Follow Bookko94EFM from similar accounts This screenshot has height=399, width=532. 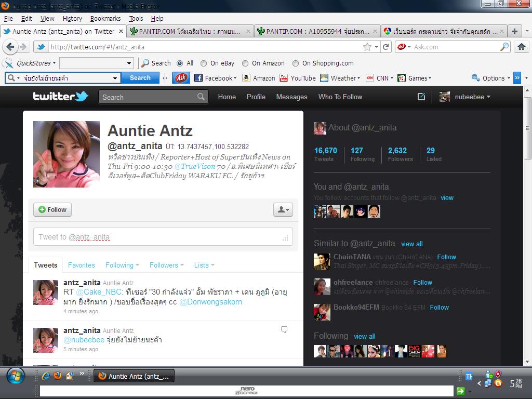pos(439,307)
